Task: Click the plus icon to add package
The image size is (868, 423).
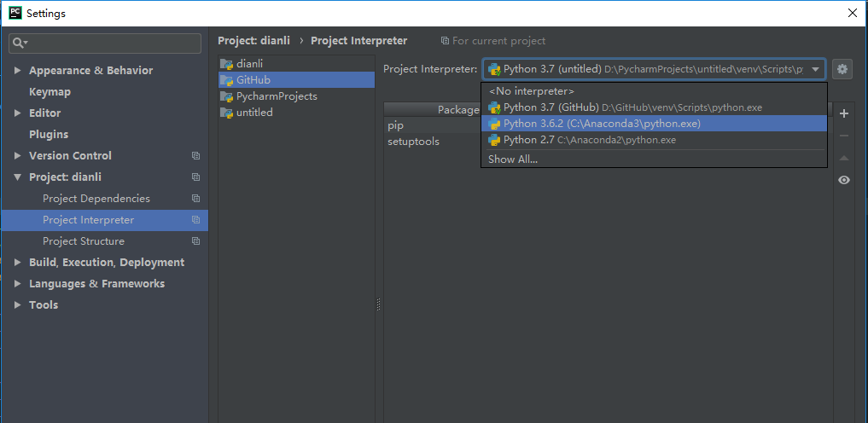Action: click(x=843, y=114)
